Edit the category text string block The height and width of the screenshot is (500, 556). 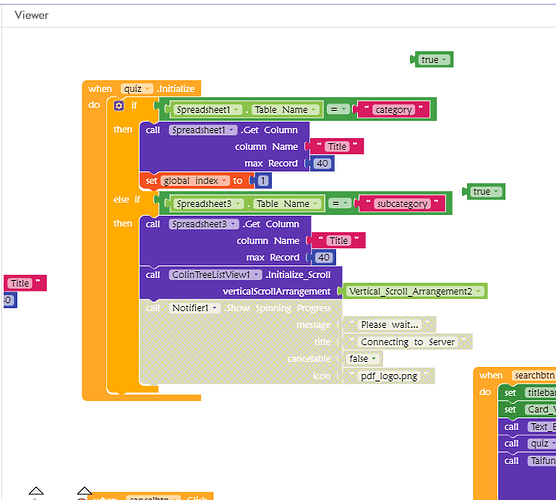coord(394,110)
